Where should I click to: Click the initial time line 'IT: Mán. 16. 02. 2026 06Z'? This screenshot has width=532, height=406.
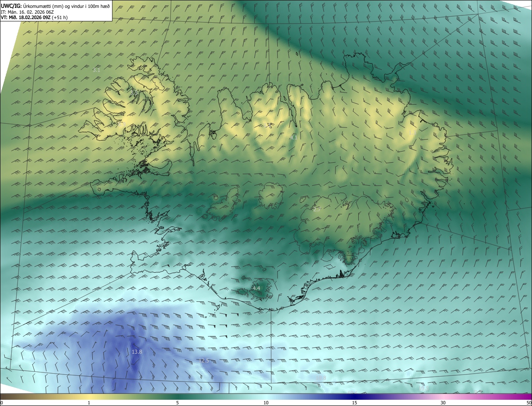[x=27, y=12]
